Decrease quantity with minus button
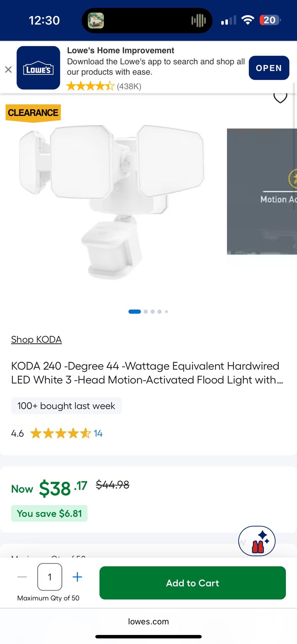 click(x=22, y=577)
